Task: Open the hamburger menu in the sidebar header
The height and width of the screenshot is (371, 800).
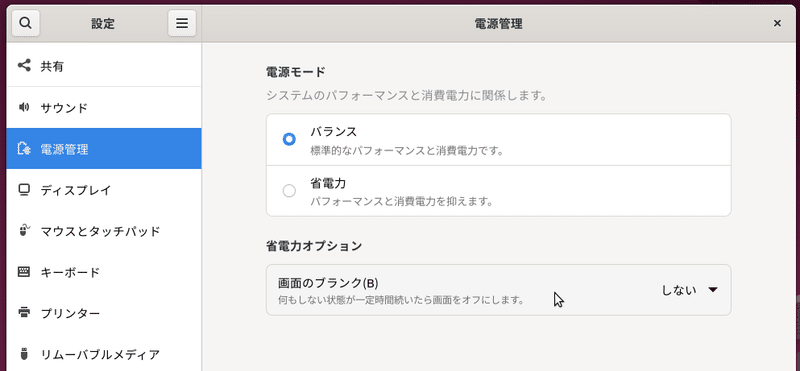Action: click(182, 23)
